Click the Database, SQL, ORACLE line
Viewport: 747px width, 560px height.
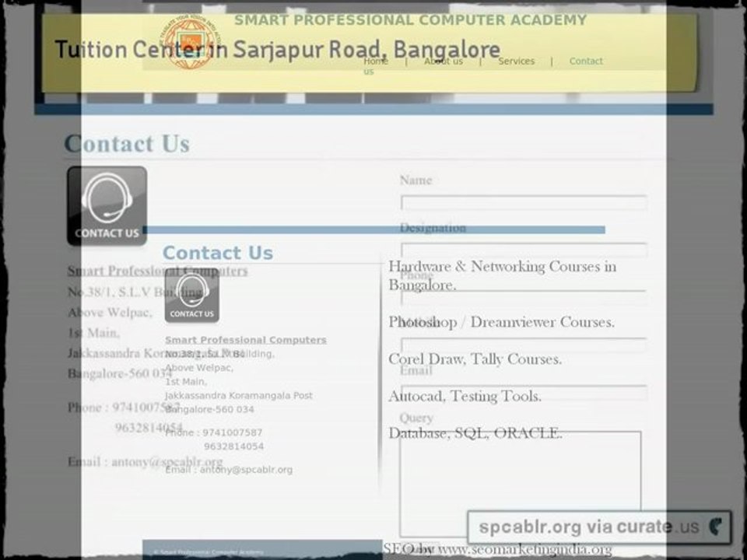pyautogui.click(x=475, y=433)
